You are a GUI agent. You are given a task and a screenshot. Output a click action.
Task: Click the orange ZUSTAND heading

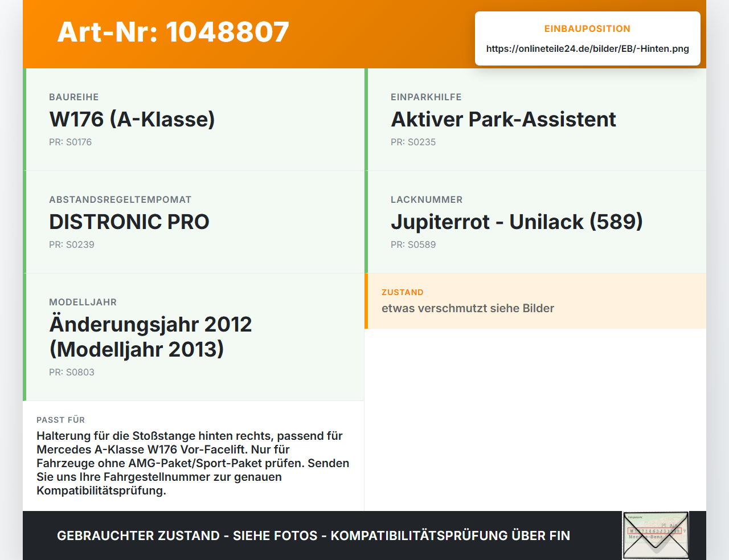pos(403,292)
